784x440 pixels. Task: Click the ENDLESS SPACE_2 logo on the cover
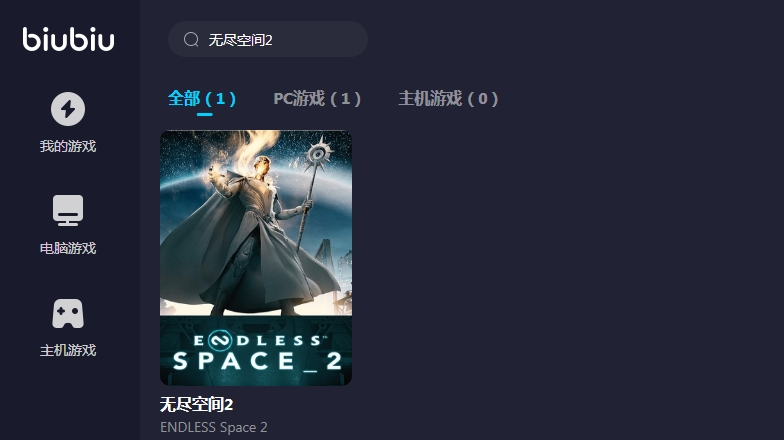click(x=256, y=352)
